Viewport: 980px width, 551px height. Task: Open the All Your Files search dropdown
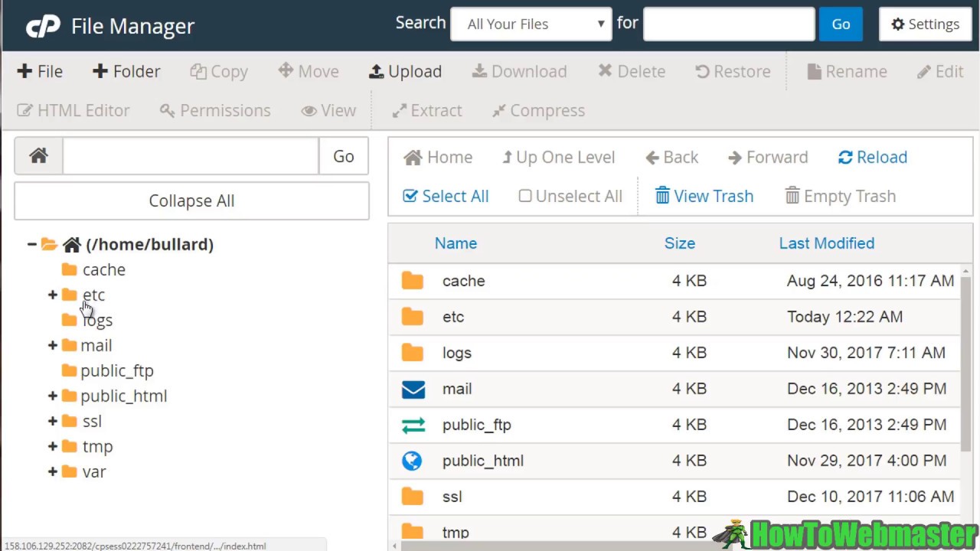click(531, 24)
